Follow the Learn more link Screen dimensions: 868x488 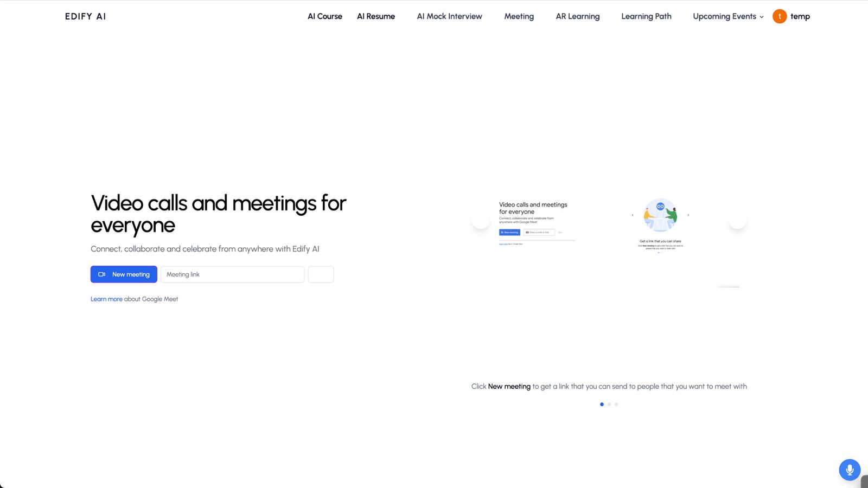tap(106, 299)
